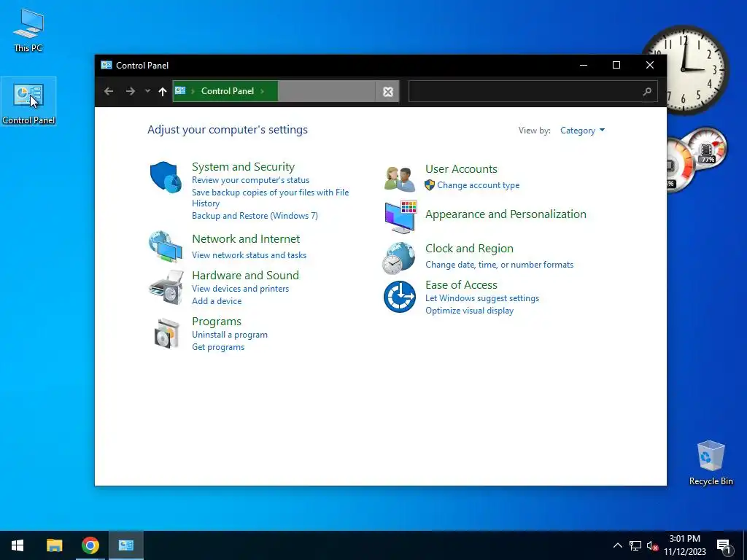Click the Control Panel icon in the title bar
The height and width of the screenshot is (560, 747).
pos(107,65)
